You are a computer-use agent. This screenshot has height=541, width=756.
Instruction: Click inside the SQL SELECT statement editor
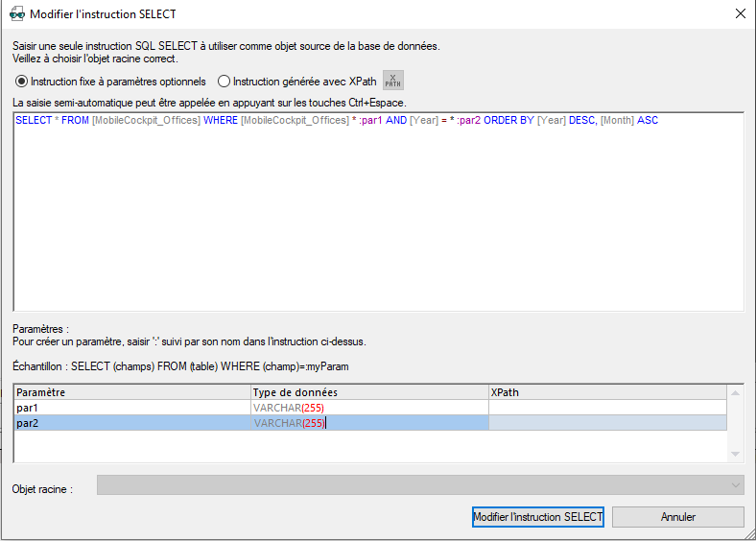point(378,211)
